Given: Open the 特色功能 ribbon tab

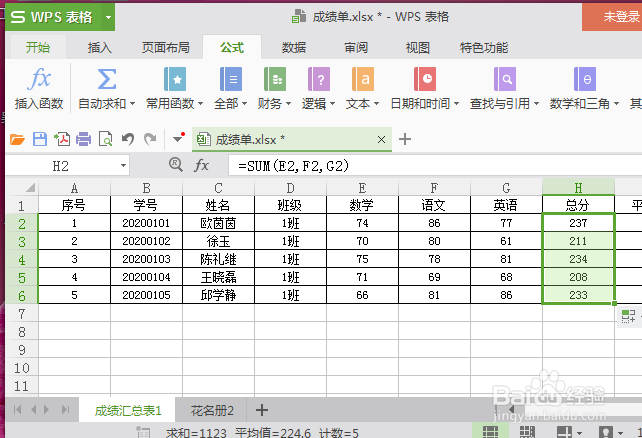Looking at the screenshot, I should coord(484,47).
